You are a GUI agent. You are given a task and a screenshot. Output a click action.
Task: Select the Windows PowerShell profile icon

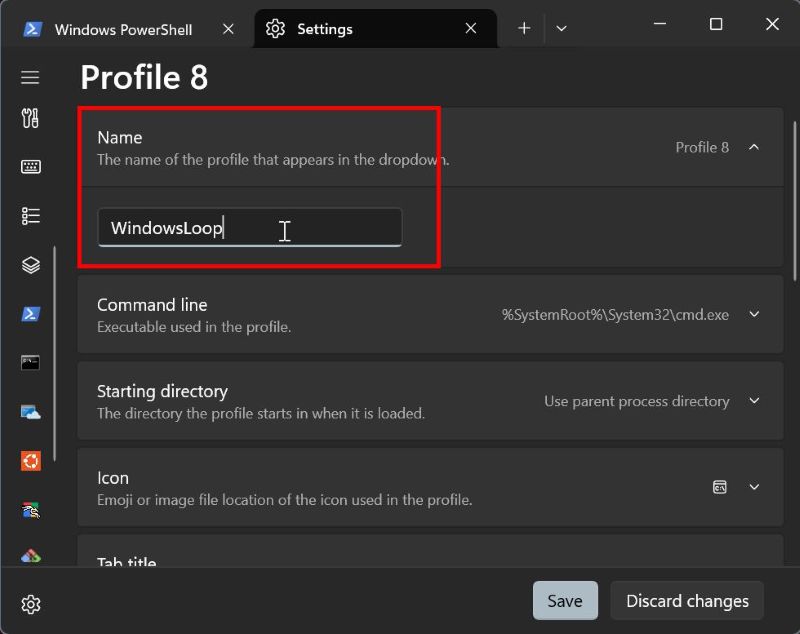[x=30, y=314]
